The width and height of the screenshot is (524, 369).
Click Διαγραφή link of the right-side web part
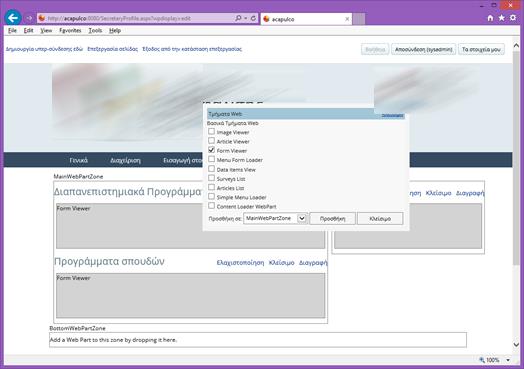click(x=470, y=193)
